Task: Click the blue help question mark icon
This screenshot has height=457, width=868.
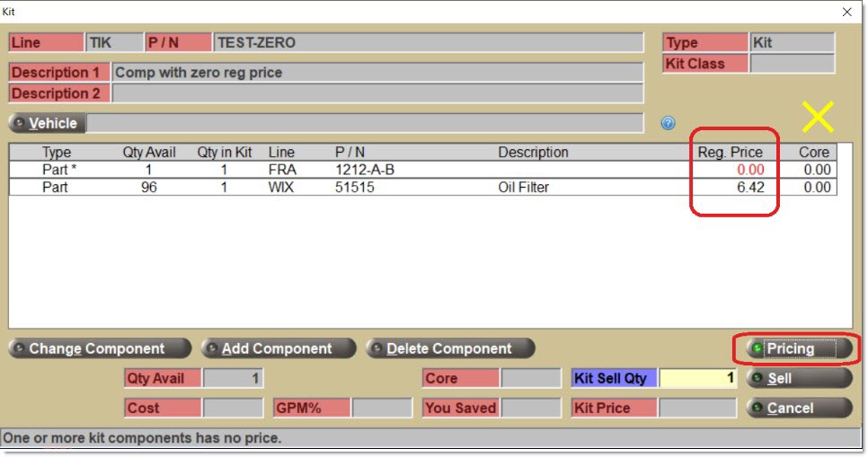Action: (x=668, y=123)
